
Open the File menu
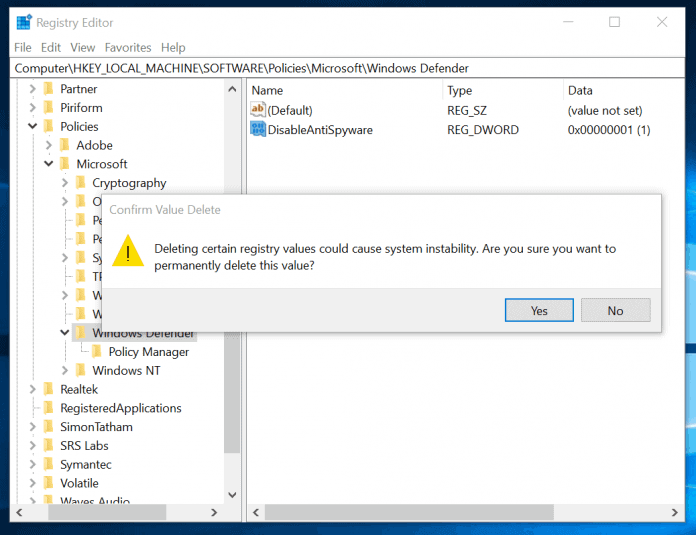(x=23, y=47)
